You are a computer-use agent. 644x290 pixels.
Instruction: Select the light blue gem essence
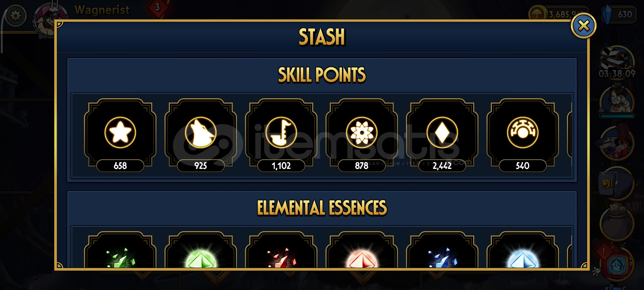(523, 259)
